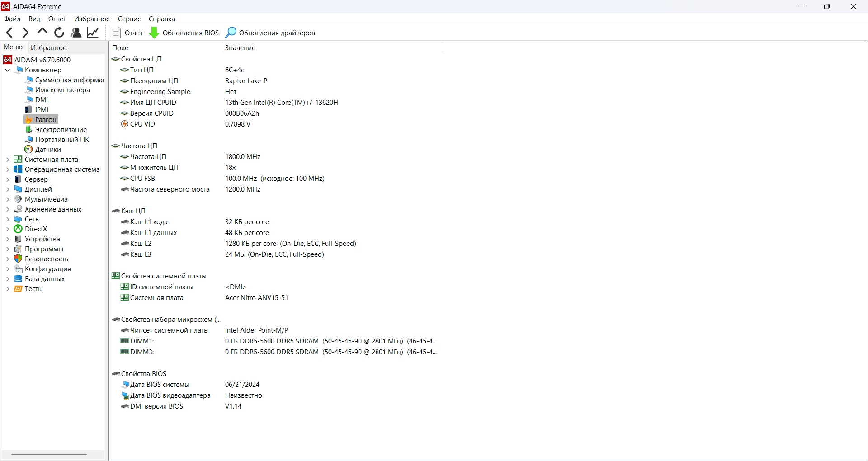Select Портативный ПК in the tree
This screenshot has height=461, width=868.
(62, 140)
